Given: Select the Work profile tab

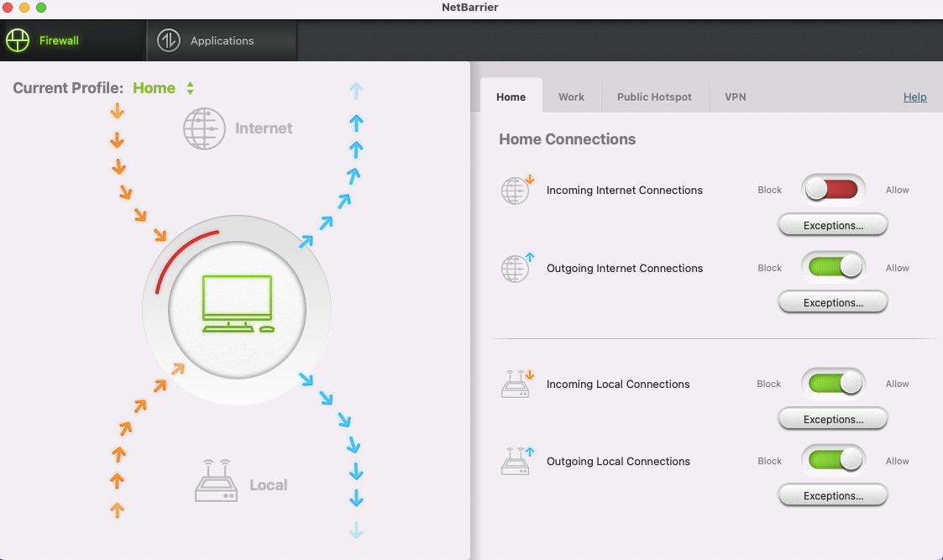Looking at the screenshot, I should pos(571,97).
